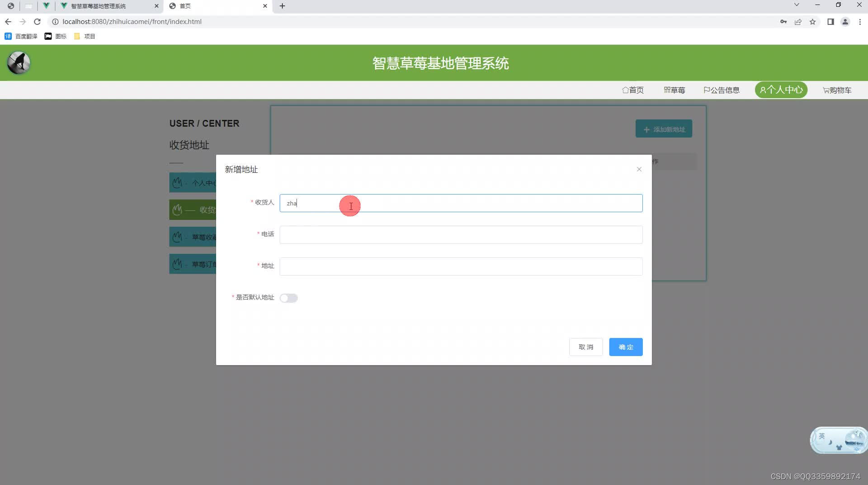The width and height of the screenshot is (868, 485).
Task: Open the Chrome three-dot menu
Action: (x=860, y=22)
